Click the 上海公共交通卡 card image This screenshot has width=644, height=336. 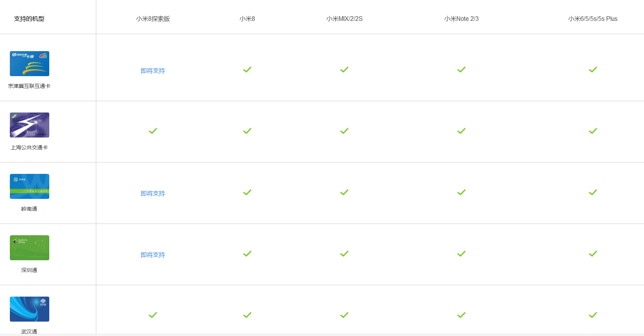[x=30, y=125]
